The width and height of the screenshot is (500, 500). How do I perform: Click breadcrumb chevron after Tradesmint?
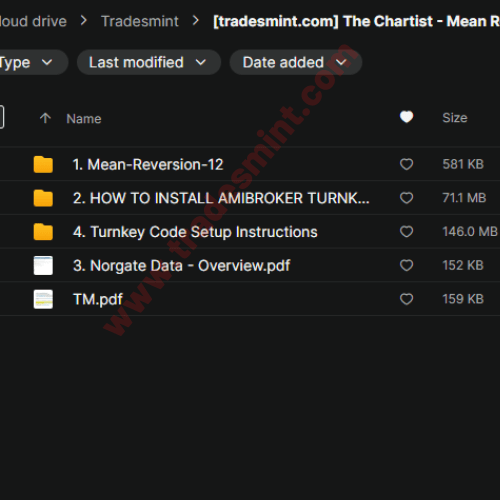pyautogui.click(x=196, y=21)
